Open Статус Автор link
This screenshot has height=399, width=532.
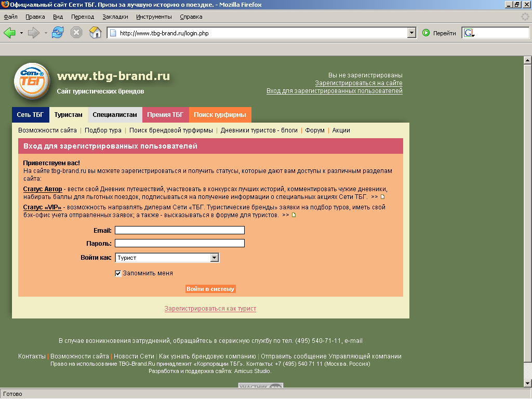43,189
